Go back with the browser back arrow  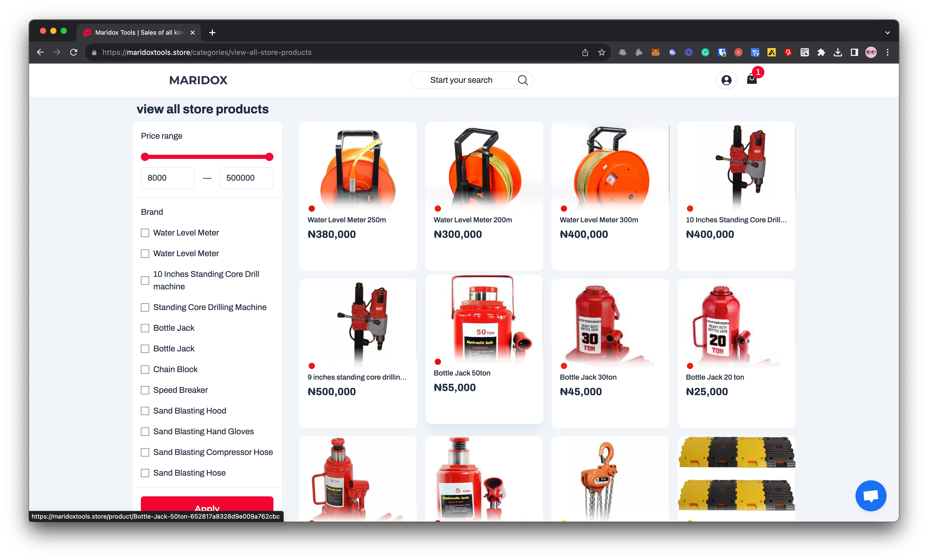coord(40,52)
